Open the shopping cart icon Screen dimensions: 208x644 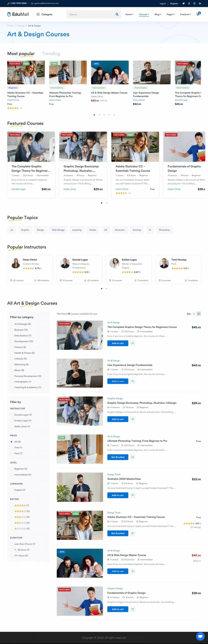tap(198, 14)
